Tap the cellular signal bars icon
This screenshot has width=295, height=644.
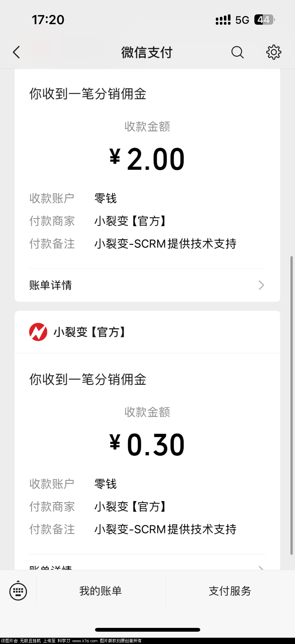coord(223,20)
